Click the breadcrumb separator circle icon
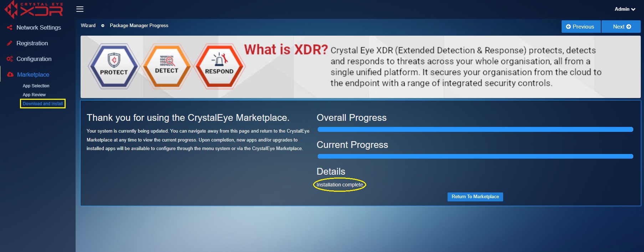644x252 pixels. [103, 26]
